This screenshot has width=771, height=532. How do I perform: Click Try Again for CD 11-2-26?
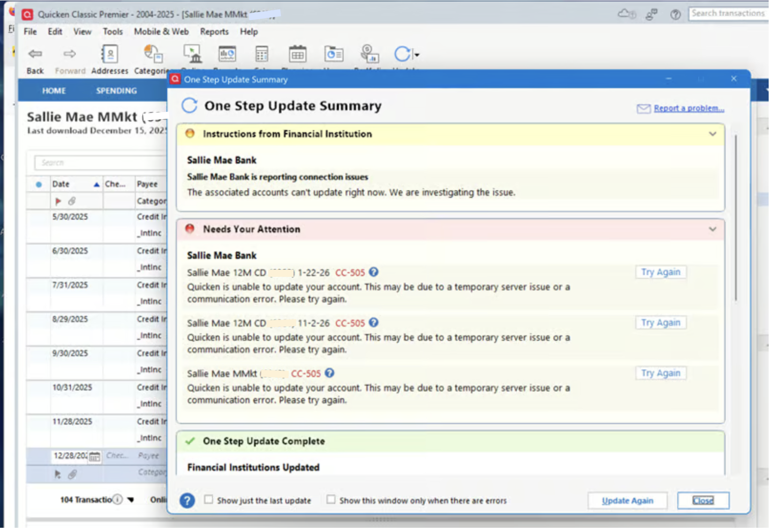click(661, 323)
